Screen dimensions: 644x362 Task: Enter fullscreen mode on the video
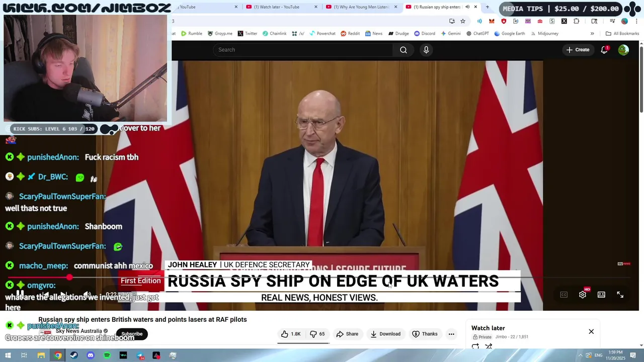[620, 295]
